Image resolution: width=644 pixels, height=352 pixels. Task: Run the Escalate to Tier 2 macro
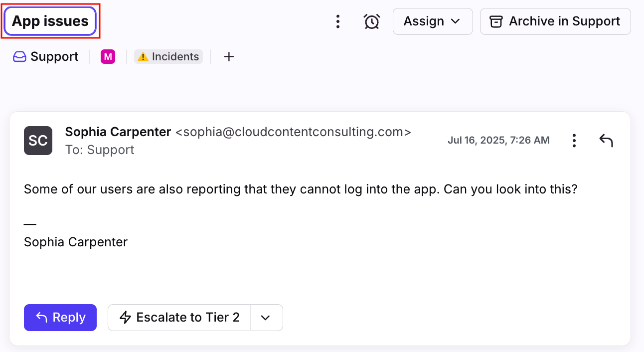pos(179,318)
